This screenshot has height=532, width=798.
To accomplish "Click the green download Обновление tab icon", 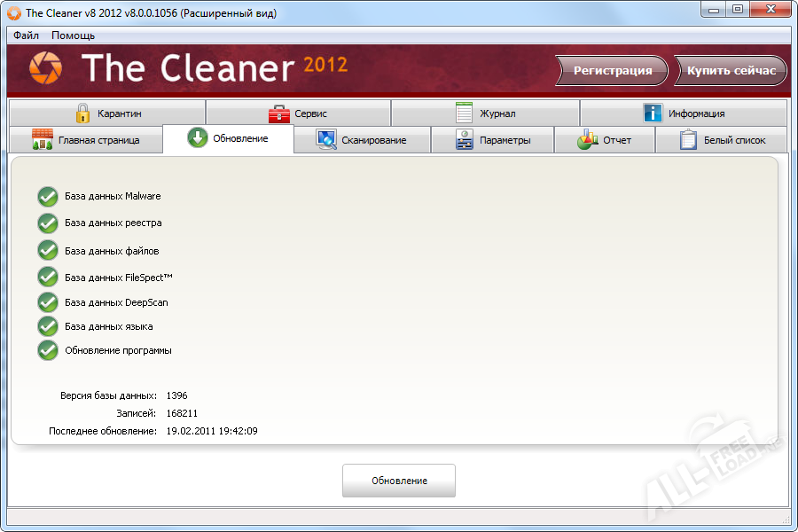I will [x=198, y=138].
